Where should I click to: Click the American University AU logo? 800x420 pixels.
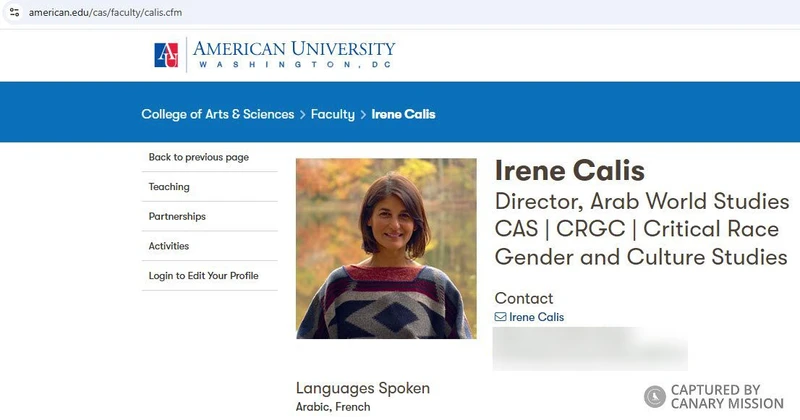pos(166,55)
